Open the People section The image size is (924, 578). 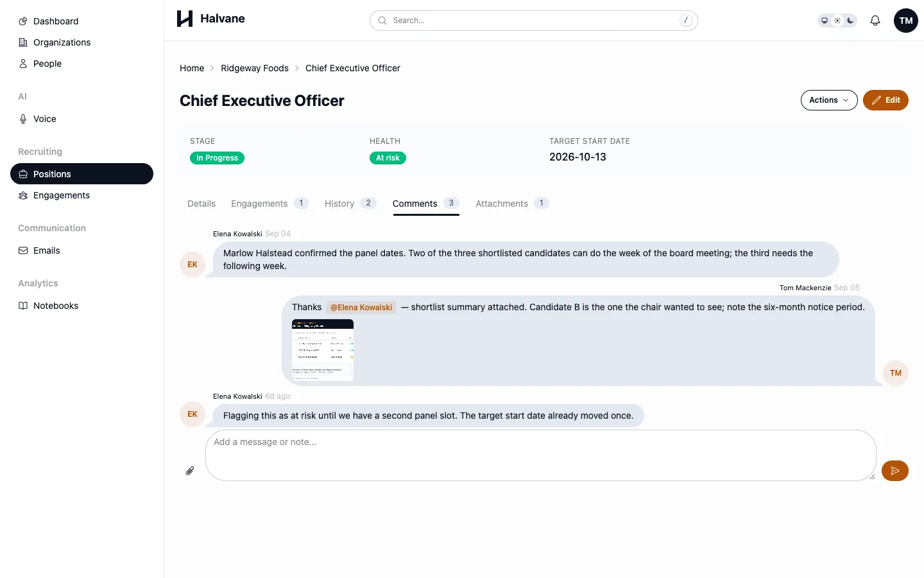(81, 64)
